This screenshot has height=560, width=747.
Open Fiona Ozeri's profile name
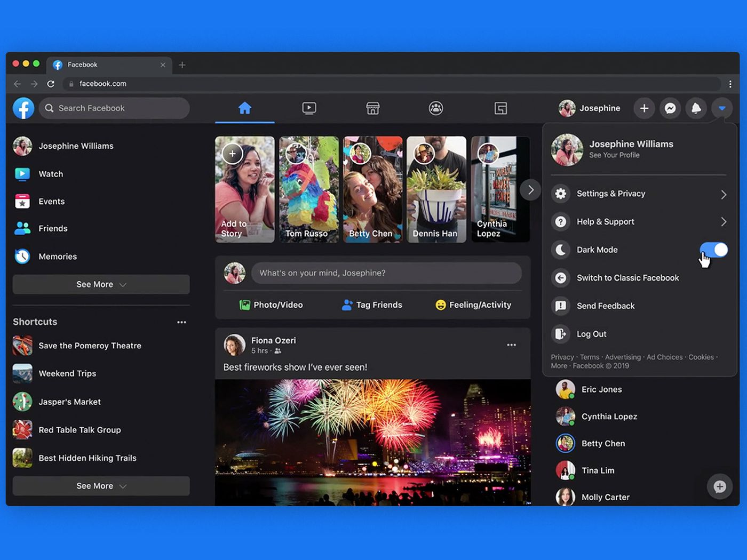pos(273,340)
